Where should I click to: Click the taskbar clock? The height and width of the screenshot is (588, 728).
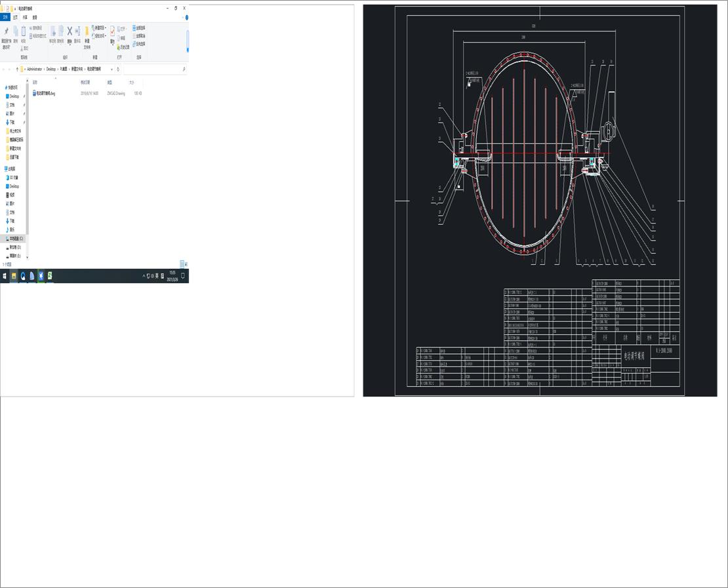click(172, 276)
